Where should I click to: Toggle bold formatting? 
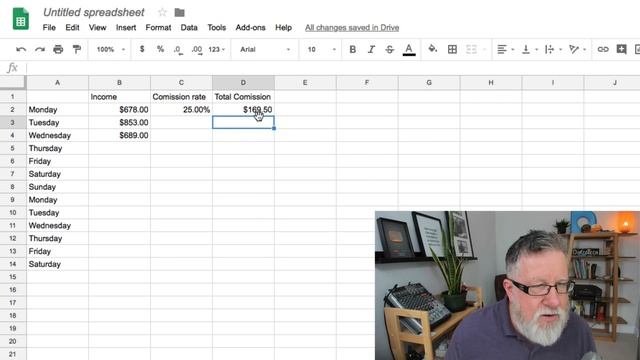353,49
